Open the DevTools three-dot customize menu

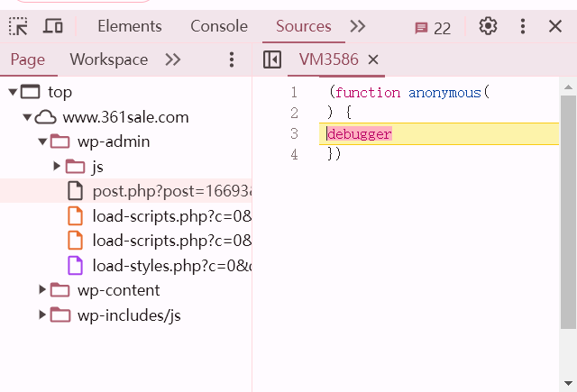tap(523, 26)
